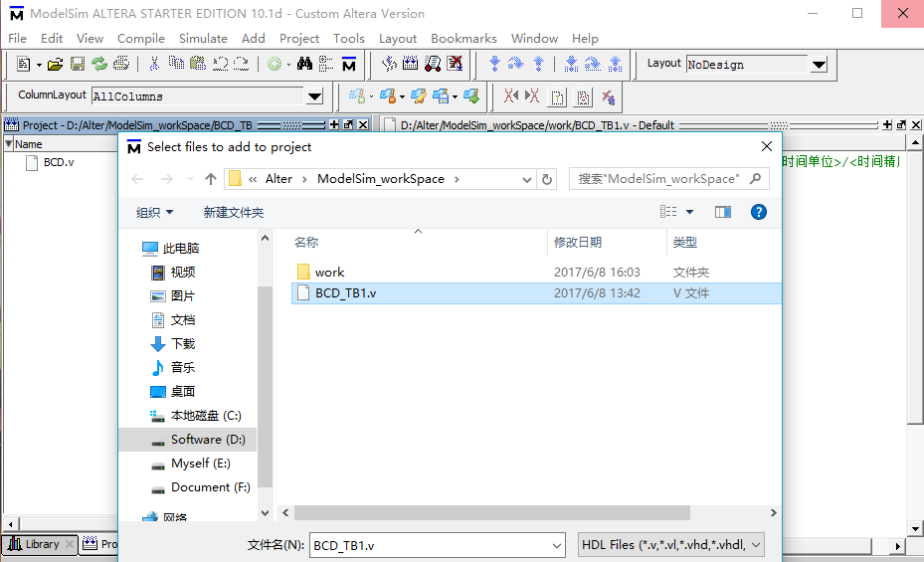Image resolution: width=924 pixels, height=562 pixels.
Task: Select 音乐 in navigation pane
Action: point(183,368)
